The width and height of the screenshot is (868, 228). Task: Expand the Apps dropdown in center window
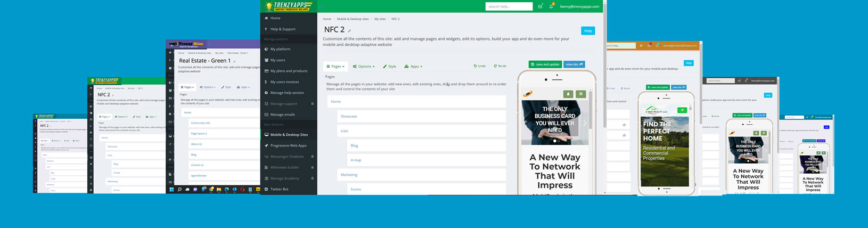tap(413, 67)
